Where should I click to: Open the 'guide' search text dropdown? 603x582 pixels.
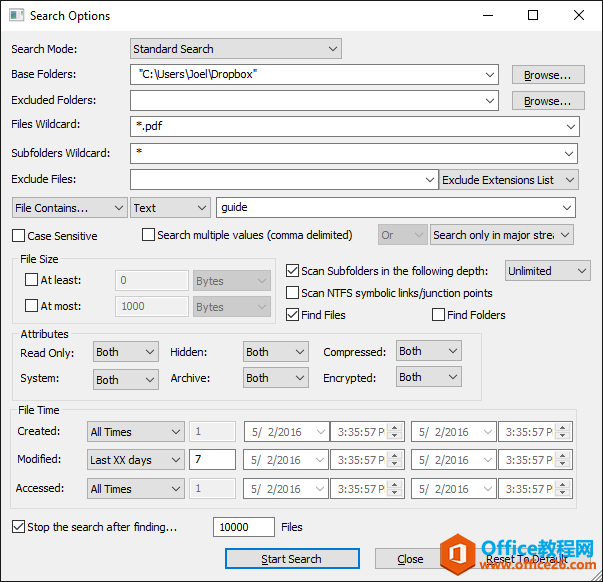(566, 208)
